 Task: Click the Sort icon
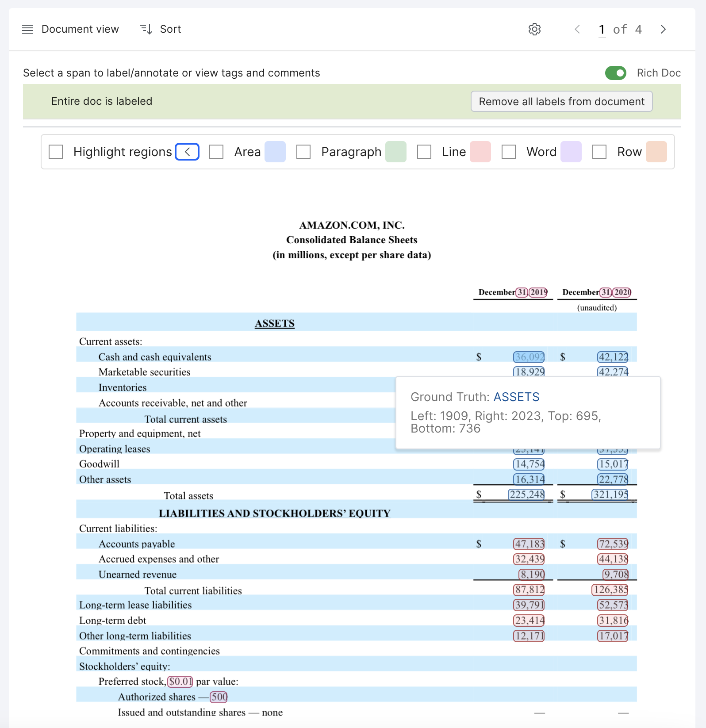pos(146,29)
